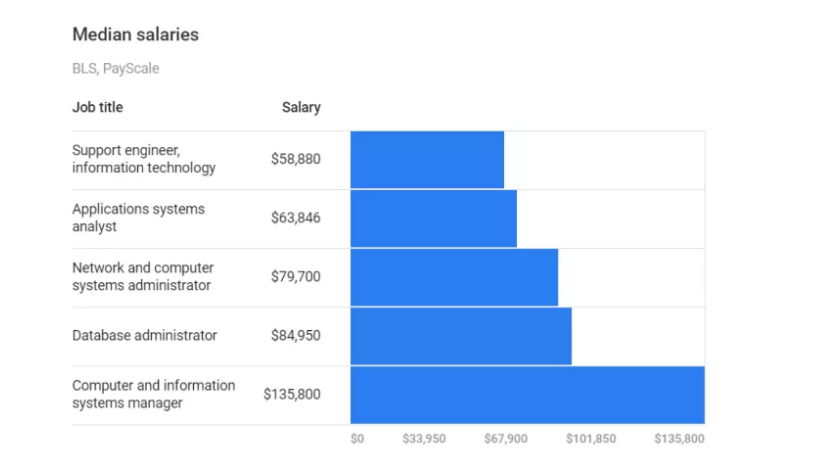Click the "Job title" column header
The width and height of the screenshot is (826, 463).
[97, 107]
